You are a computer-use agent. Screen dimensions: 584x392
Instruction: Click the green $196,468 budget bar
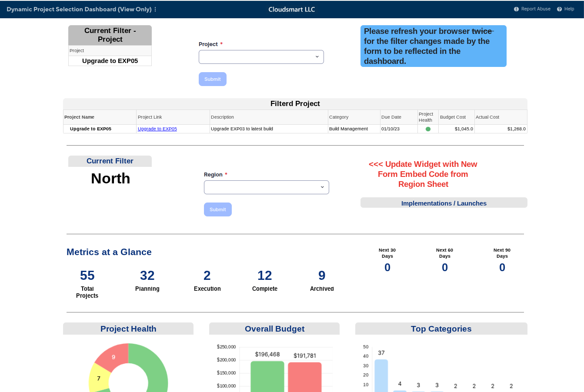(267, 376)
